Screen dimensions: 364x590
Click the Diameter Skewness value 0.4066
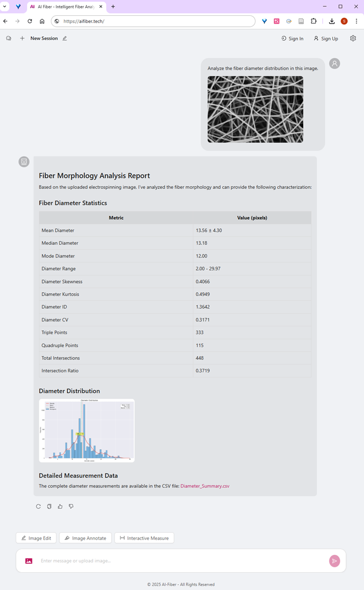click(203, 282)
